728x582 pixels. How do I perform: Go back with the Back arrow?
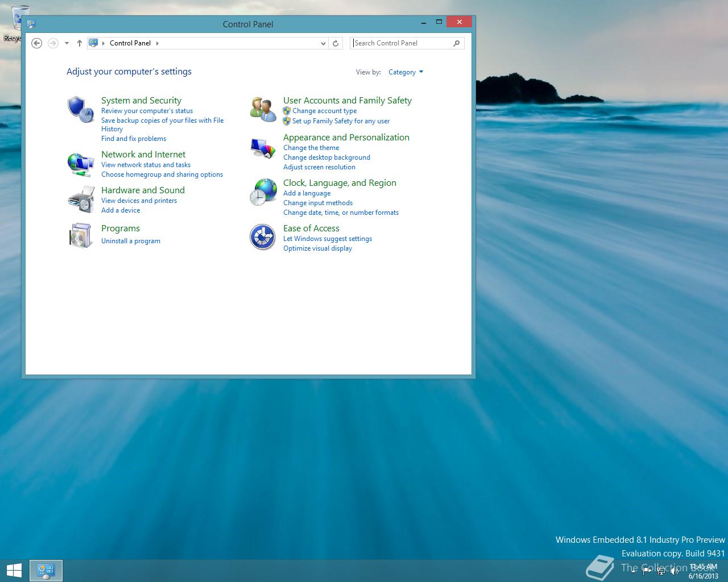37,43
